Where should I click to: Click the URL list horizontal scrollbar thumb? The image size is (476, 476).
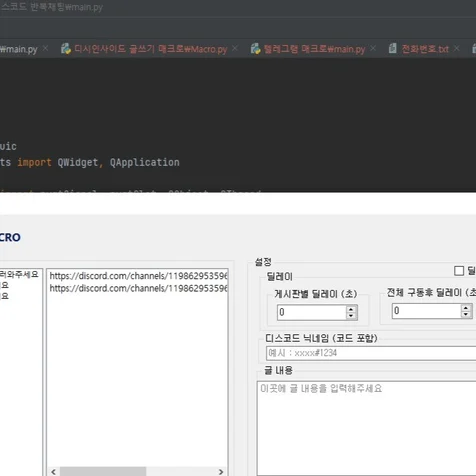(103, 472)
